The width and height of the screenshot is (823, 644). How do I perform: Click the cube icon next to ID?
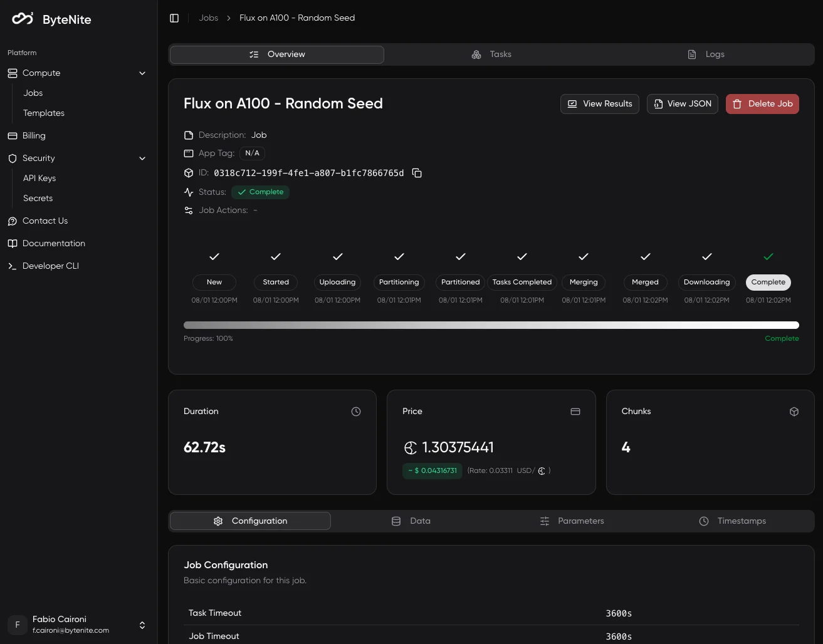(x=189, y=173)
